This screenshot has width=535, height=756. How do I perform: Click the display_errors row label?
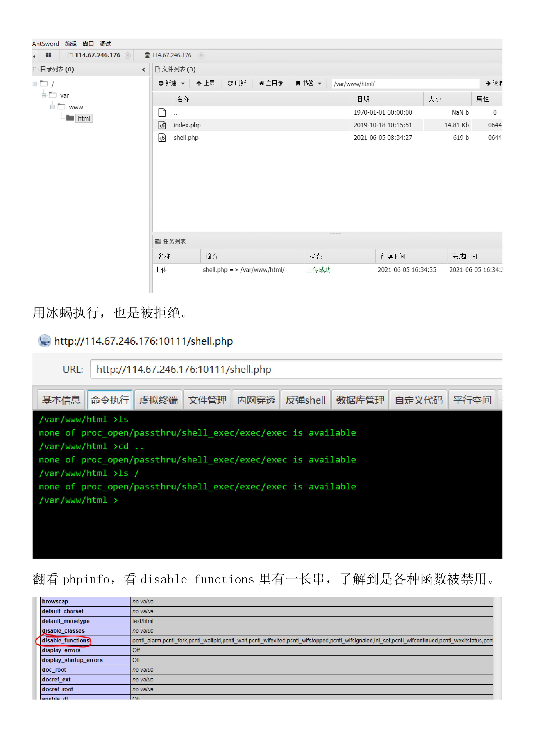point(61,650)
